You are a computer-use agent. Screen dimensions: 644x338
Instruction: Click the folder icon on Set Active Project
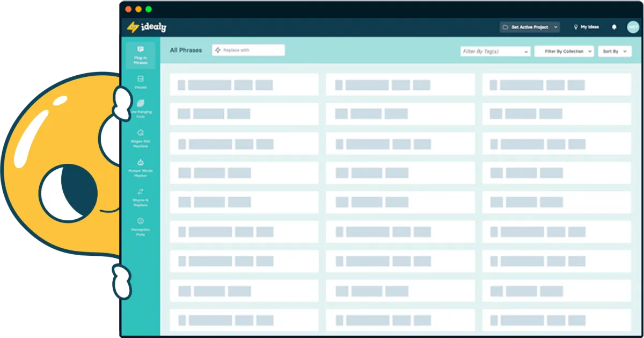[505, 26]
